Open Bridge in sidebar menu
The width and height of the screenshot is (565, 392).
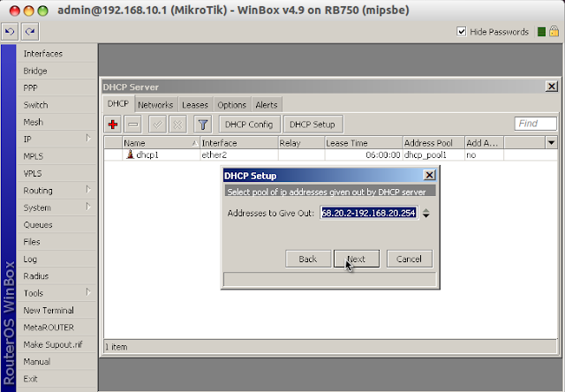pos(56,71)
